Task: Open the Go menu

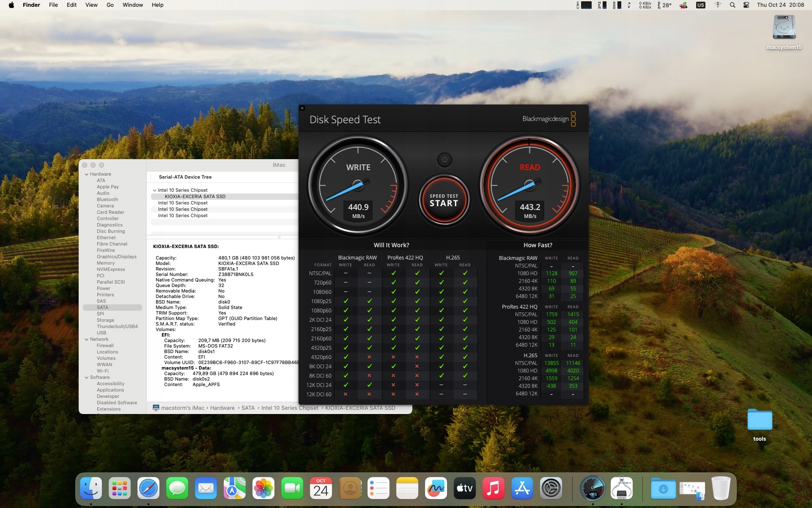Action: pos(110,5)
